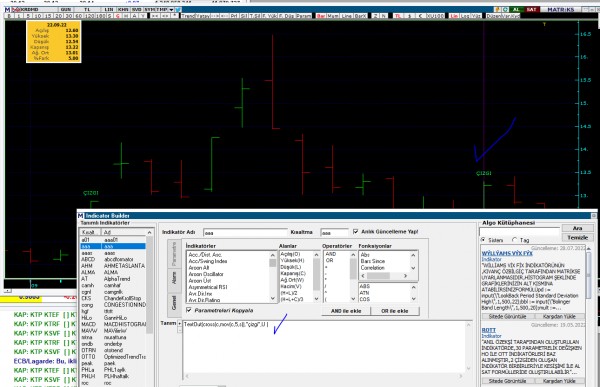Click the AND ile ekle button
The height and width of the screenshot is (387, 600).
346,311
